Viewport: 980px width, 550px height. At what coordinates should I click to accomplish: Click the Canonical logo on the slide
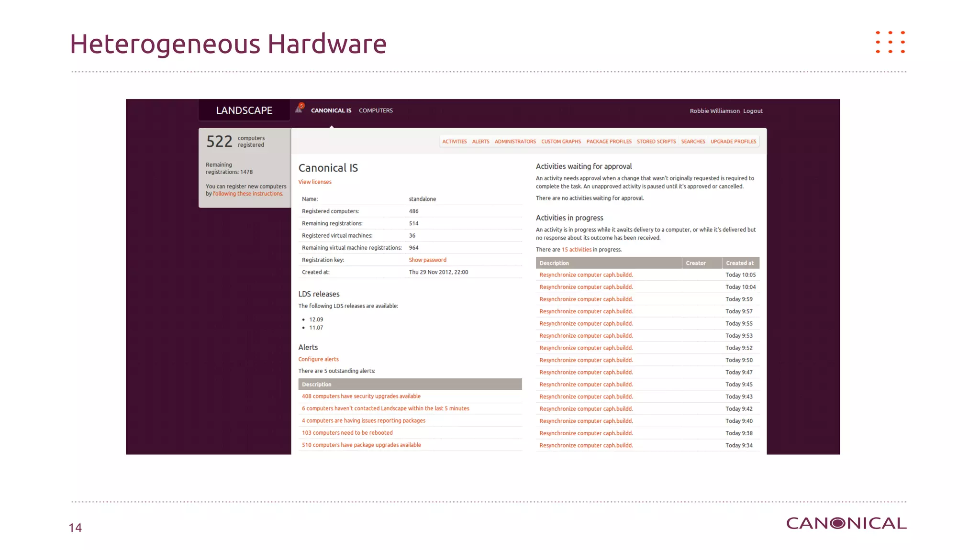click(x=846, y=523)
